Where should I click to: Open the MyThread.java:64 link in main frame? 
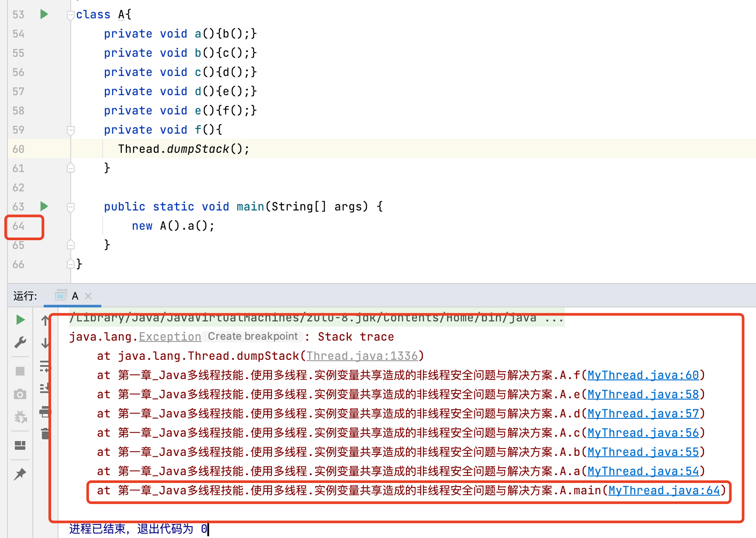tap(664, 490)
